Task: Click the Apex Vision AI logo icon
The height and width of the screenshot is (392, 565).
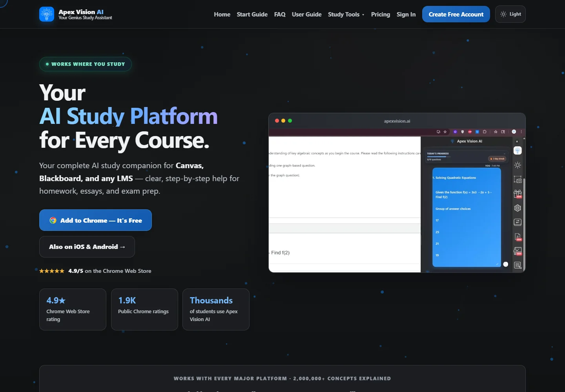Action: tap(47, 14)
